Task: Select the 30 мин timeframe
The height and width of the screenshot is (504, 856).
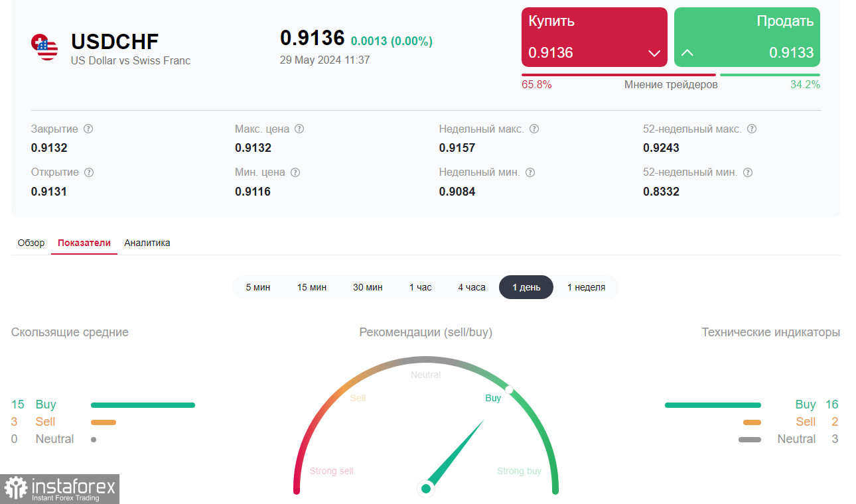Action: 368,287
